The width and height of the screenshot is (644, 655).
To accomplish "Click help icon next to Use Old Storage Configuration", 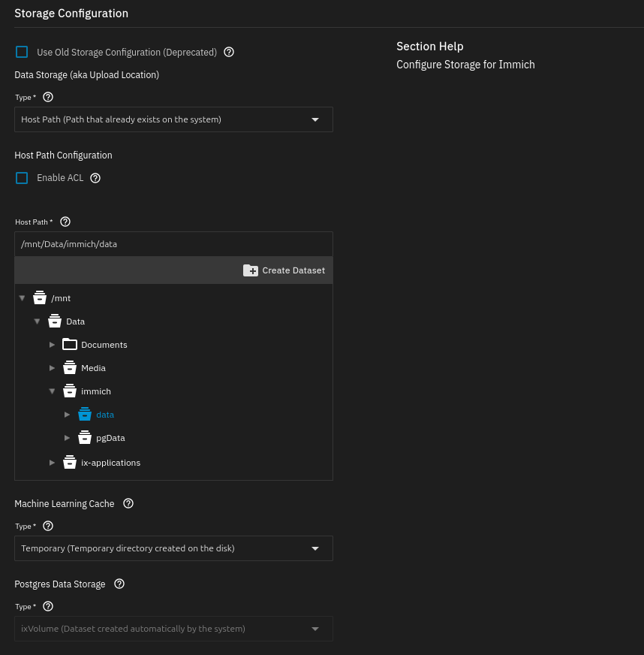I will pos(230,53).
